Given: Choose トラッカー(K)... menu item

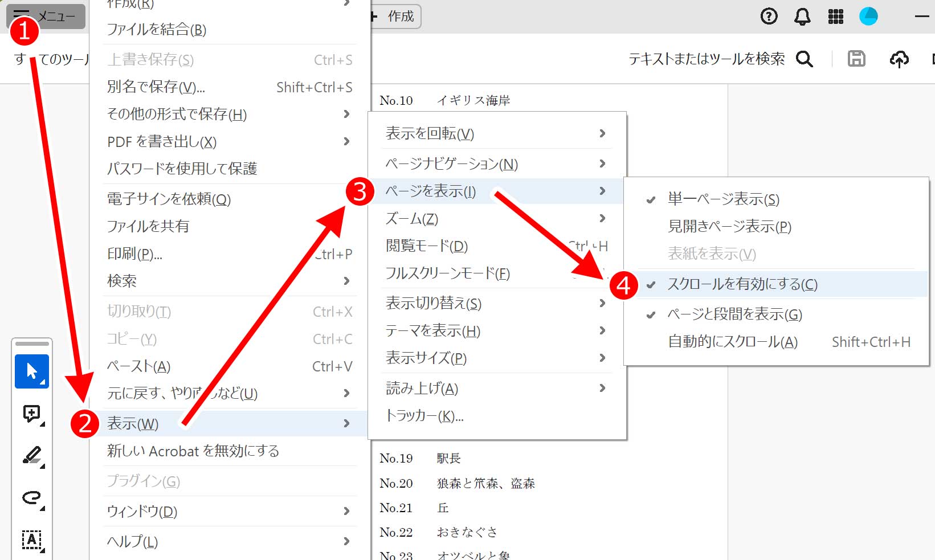Looking at the screenshot, I should 497,416.
